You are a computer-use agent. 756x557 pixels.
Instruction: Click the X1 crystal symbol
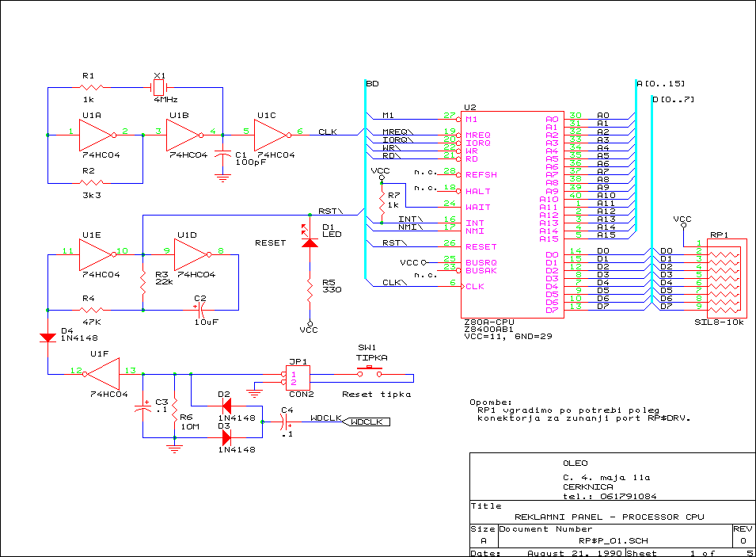coord(158,87)
